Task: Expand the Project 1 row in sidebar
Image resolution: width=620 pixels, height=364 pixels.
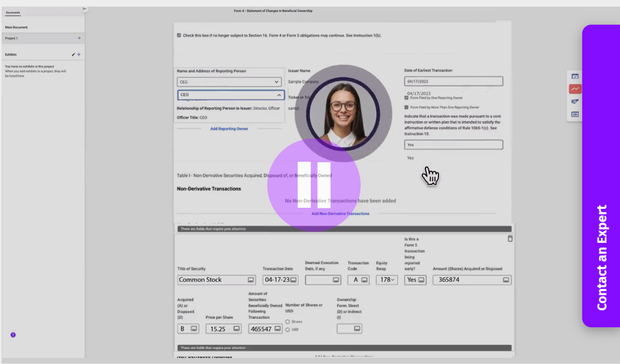Action: coord(78,38)
